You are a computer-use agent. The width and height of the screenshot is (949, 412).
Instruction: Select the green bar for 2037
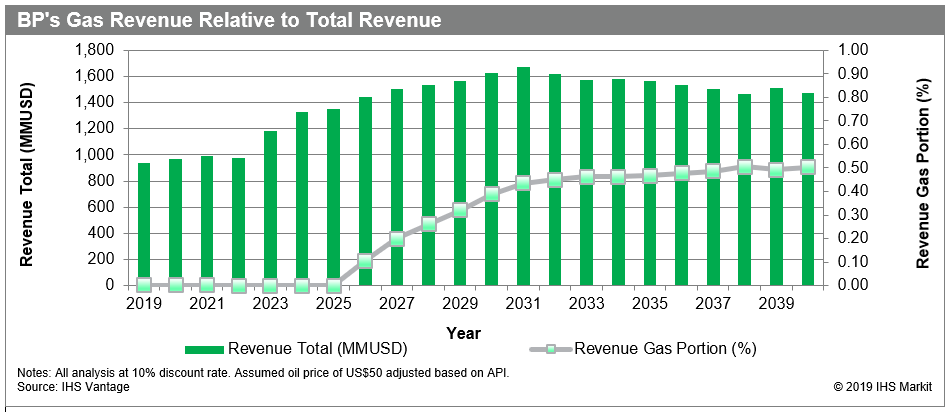click(x=713, y=188)
